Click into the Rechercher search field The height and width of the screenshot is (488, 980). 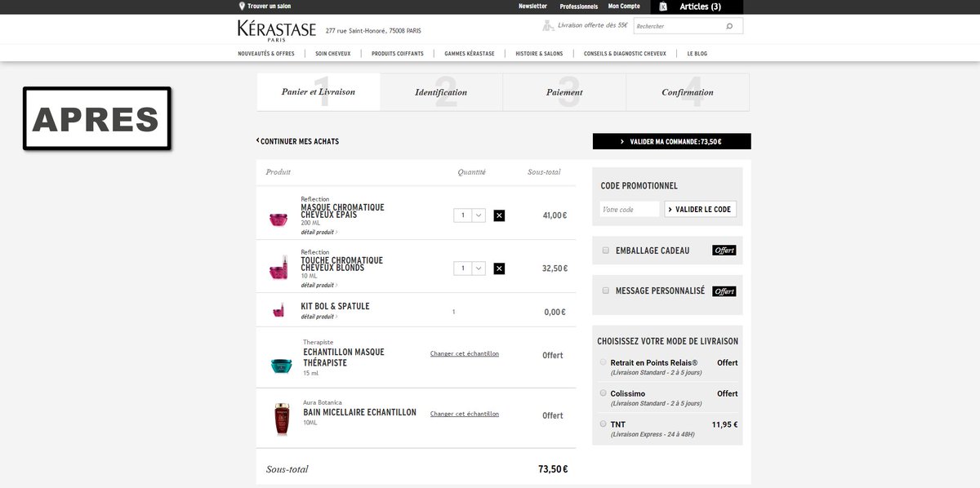[x=678, y=26]
